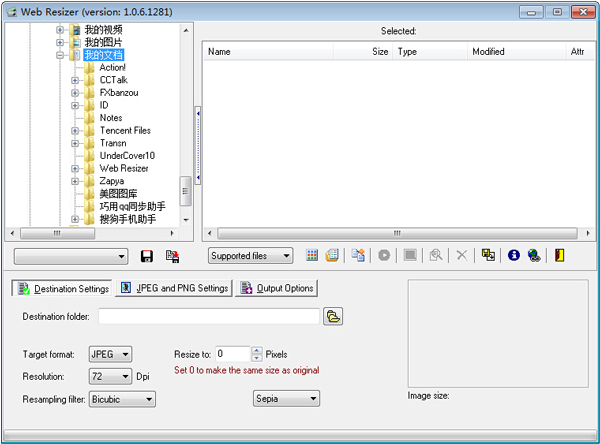This screenshot has height=444, width=600.
Task: Click the save profile floppy disk icon
Action: coord(147,256)
